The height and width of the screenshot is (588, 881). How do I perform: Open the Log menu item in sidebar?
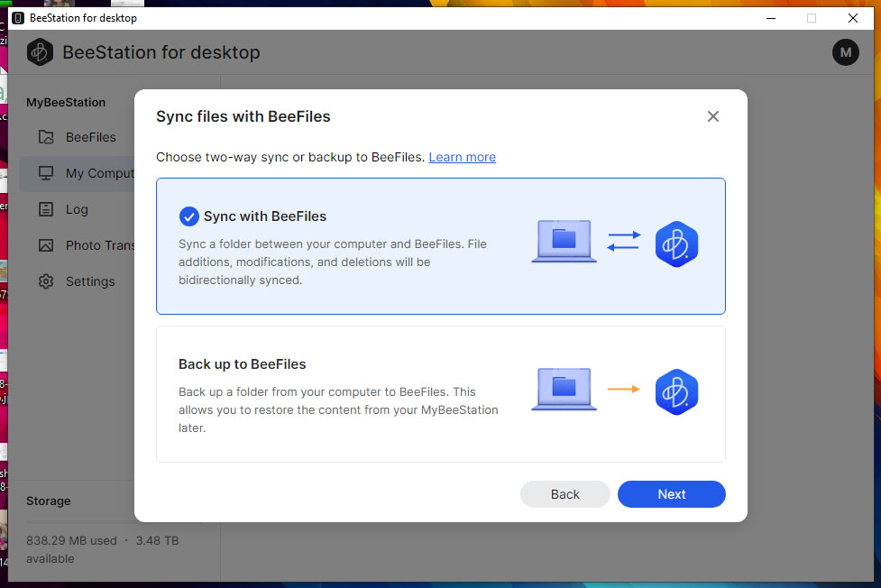pyautogui.click(x=77, y=209)
